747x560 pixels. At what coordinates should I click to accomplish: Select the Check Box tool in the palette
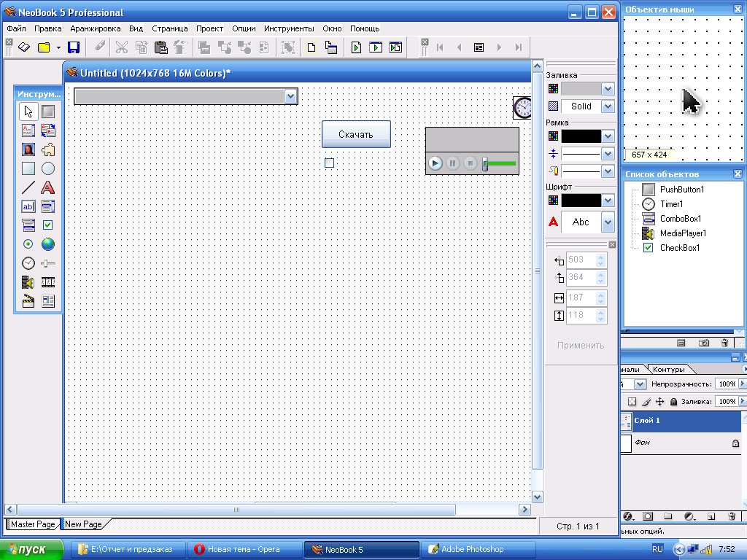click(x=48, y=225)
